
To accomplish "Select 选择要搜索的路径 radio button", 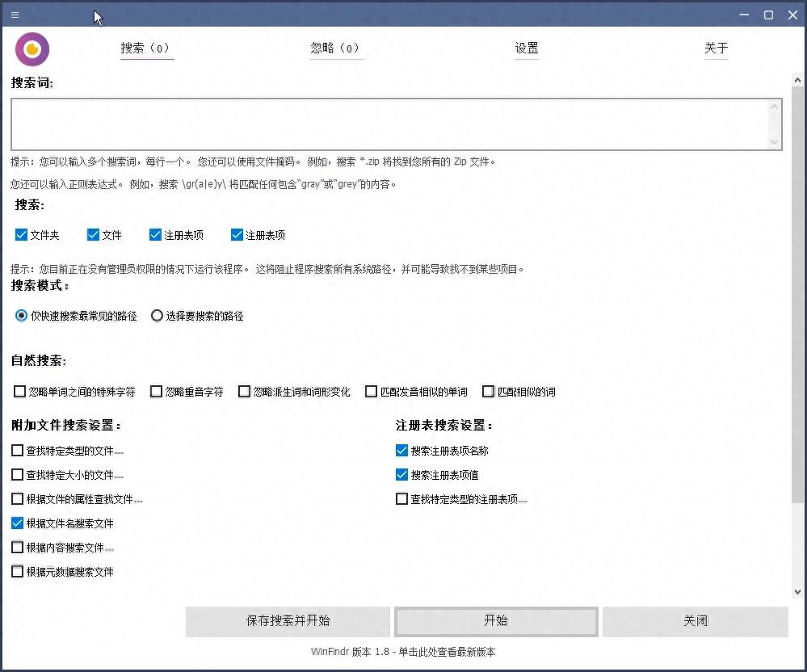I will tap(158, 316).
